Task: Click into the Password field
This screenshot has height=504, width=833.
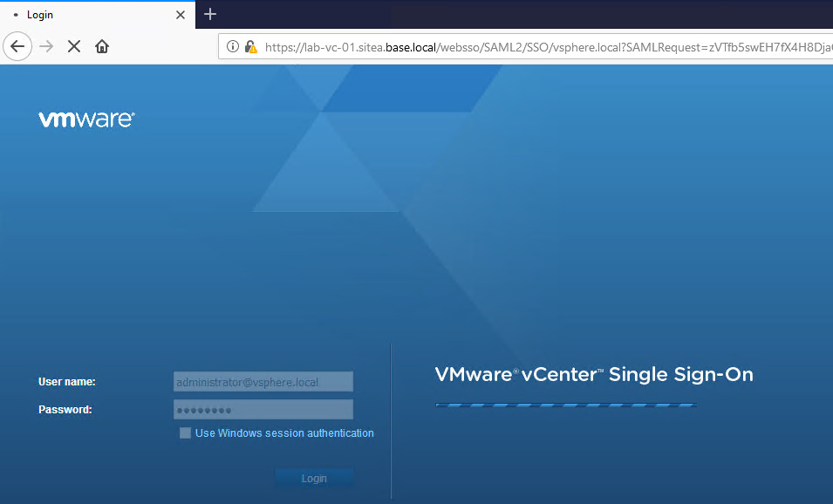Action: pos(263,410)
